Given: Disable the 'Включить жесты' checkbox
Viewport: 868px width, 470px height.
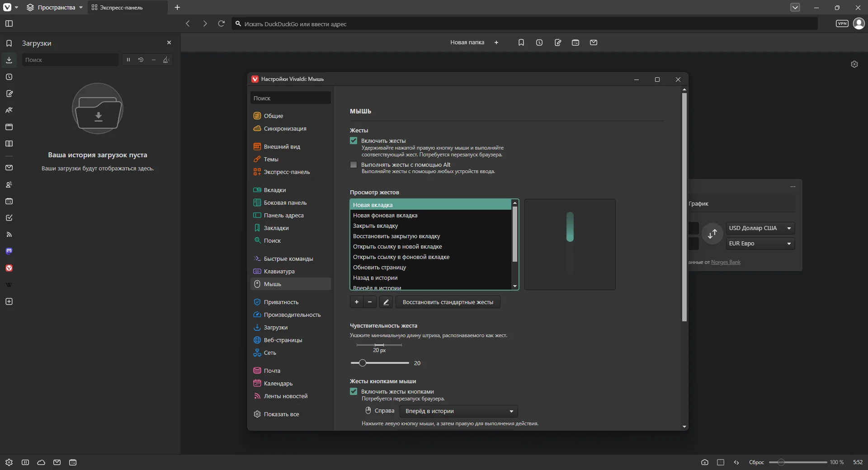Looking at the screenshot, I should pyautogui.click(x=354, y=141).
